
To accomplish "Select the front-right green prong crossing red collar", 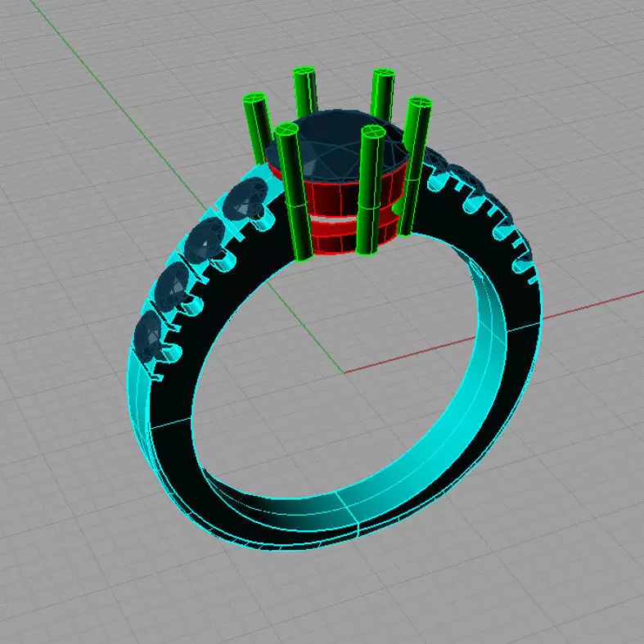I will tap(370, 190).
